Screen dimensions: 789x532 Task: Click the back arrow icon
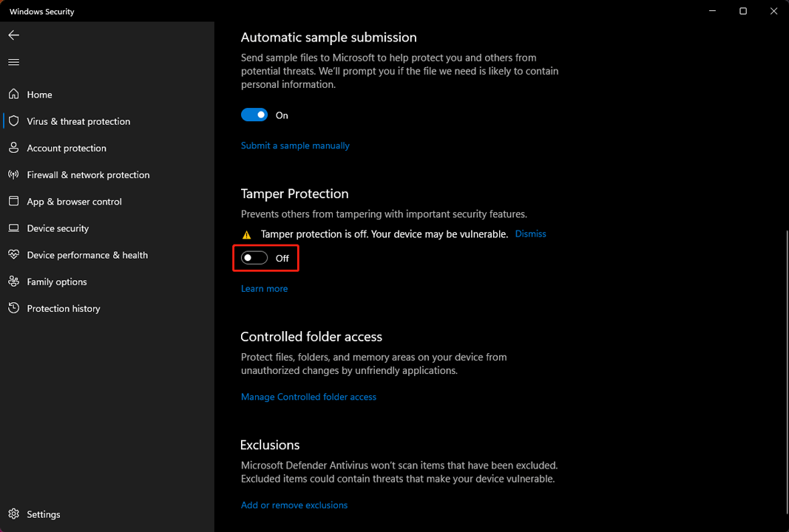click(13, 35)
